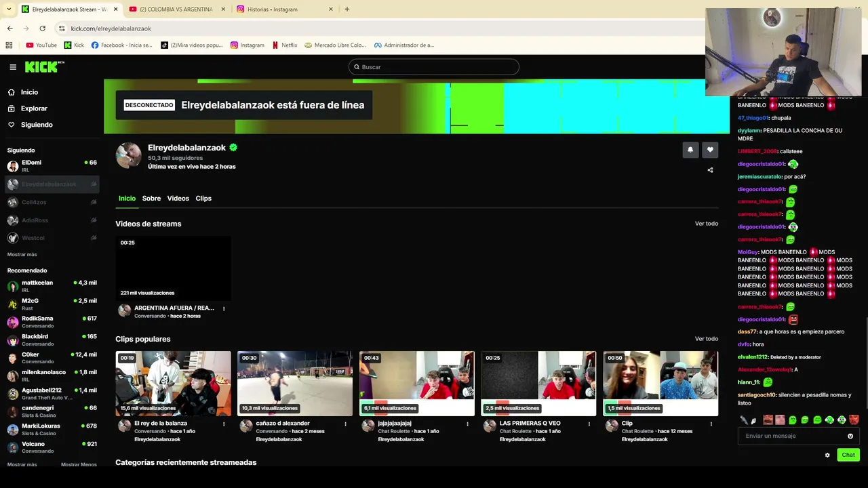Open the Netflix bookmark
Viewport: 868px width, 488px height.
[x=285, y=45]
